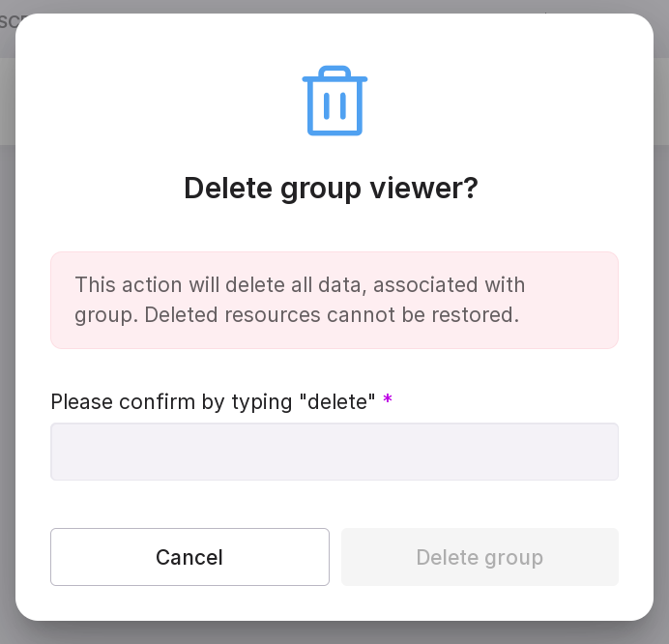Viewport: 669px width, 644px height.
Task: Click the disabled Delete group button
Action: click(x=480, y=557)
